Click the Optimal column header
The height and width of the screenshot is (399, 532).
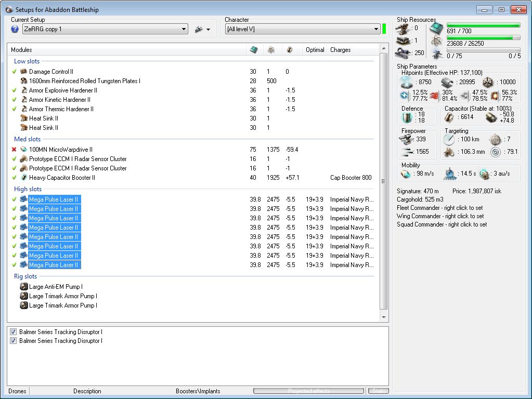point(315,50)
